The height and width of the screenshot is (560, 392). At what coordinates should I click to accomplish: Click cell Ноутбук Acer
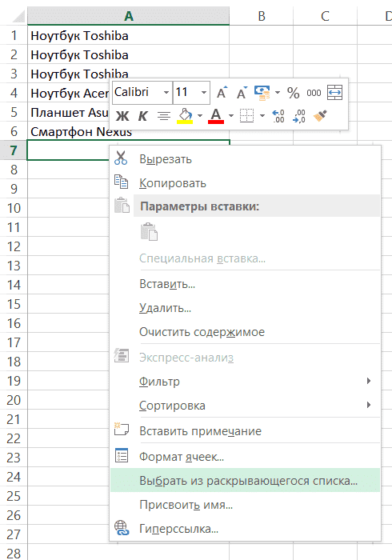pos(69,93)
